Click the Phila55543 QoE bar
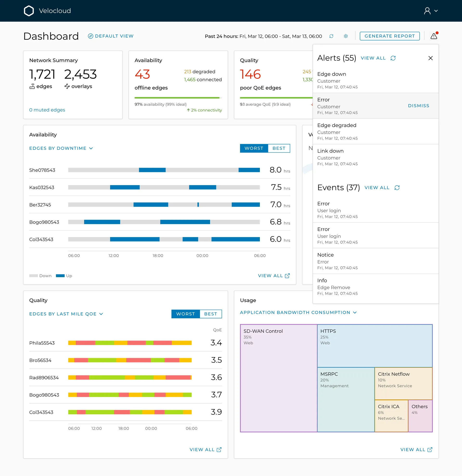 (130, 343)
